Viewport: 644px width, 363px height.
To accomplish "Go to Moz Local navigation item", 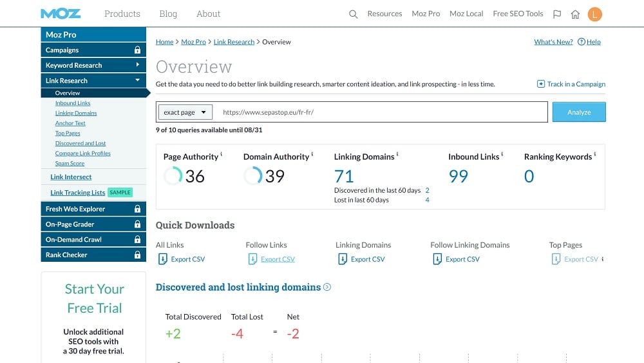I will (466, 14).
